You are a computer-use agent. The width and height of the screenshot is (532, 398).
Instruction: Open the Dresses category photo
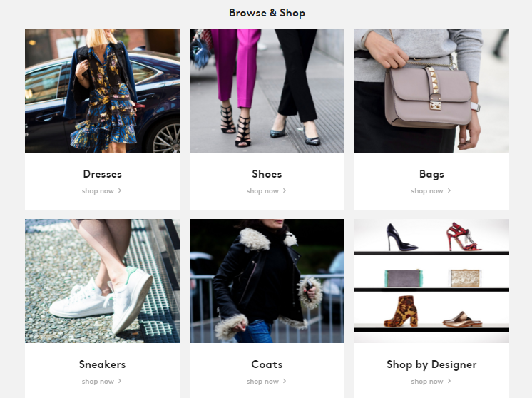pyautogui.click(x=102, y=91)
